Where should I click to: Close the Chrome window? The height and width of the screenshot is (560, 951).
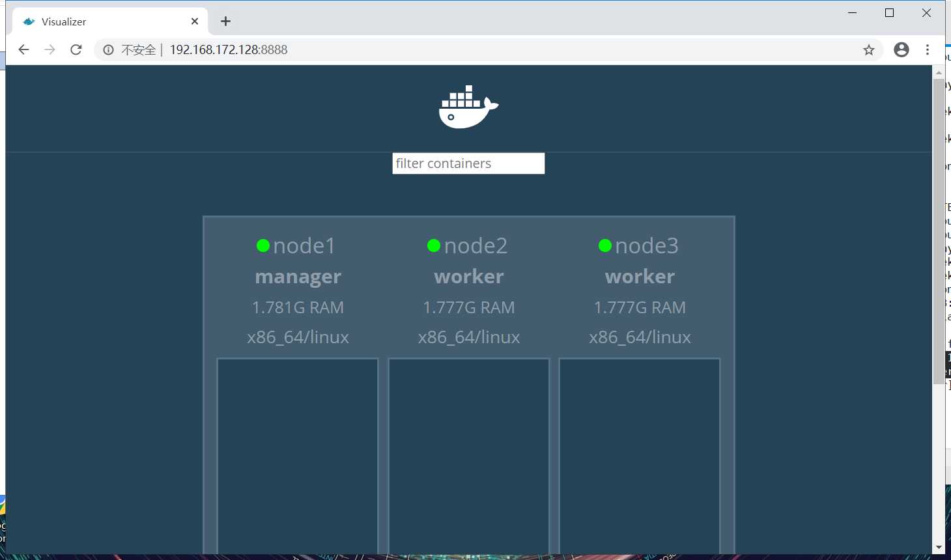click(926, 13)
